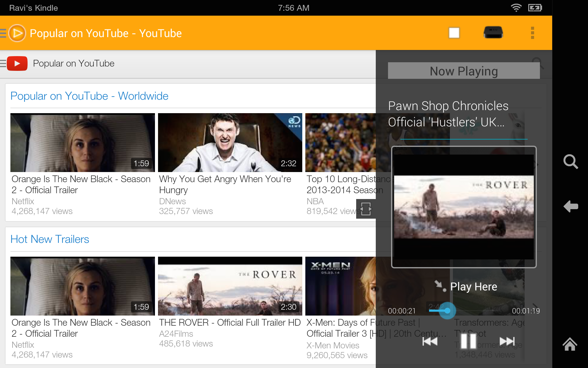Open search using the sidebar magnifier icon
This screenshot has width=588, height=368.
pyautogui.click(x=571, y=162)
